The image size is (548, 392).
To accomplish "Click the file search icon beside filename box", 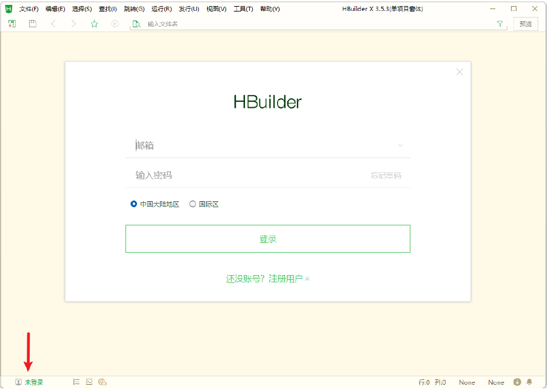I will point(136,24).
